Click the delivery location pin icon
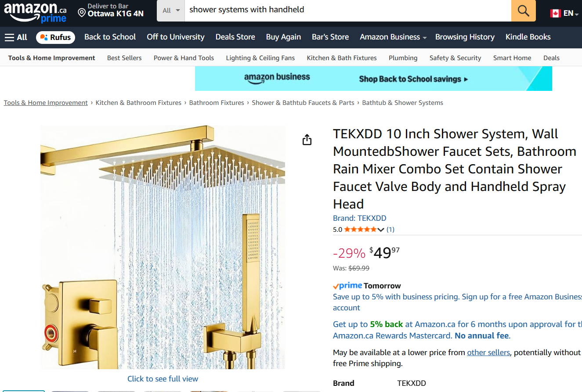Viewport: 582px width, 392px height. [x=82, y=13]
